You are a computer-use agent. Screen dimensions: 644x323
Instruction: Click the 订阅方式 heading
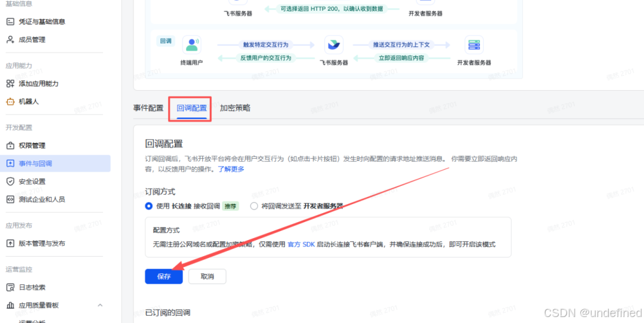point(160,192)
